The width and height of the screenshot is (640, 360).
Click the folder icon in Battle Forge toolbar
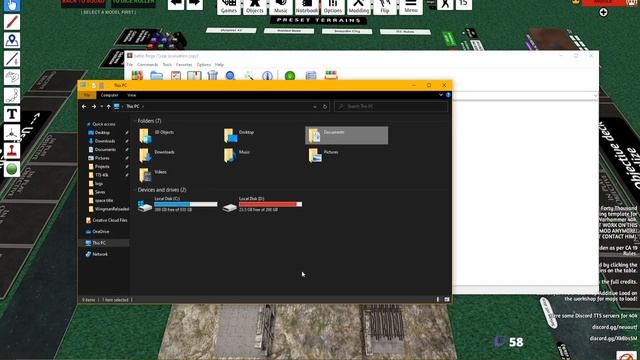pos(156,76)
